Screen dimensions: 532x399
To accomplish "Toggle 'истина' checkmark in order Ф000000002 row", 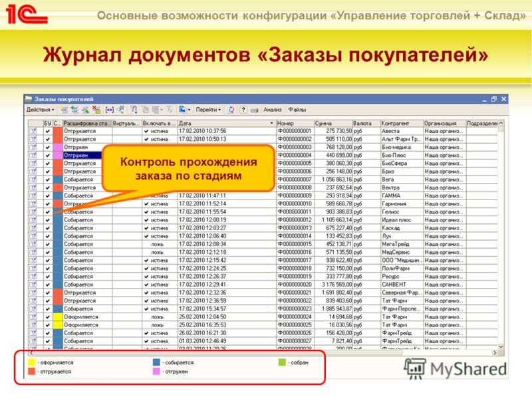I will pyautogui.click(x=146, y=139).
